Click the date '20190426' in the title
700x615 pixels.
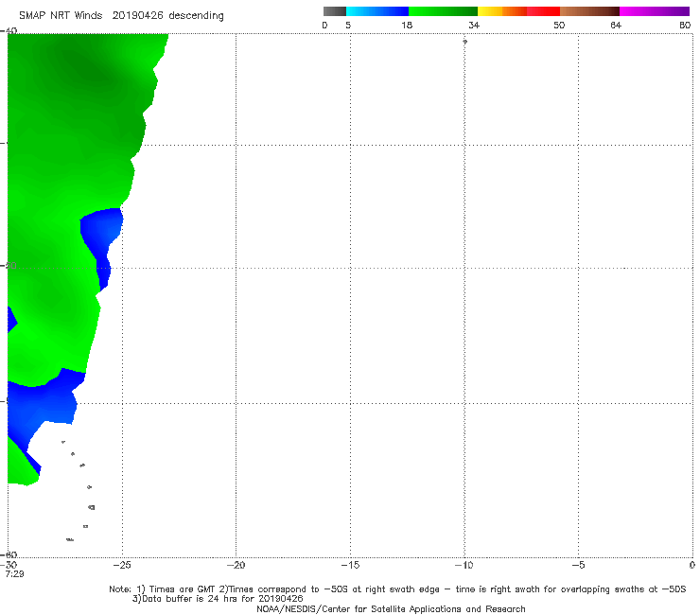(137, 16)
